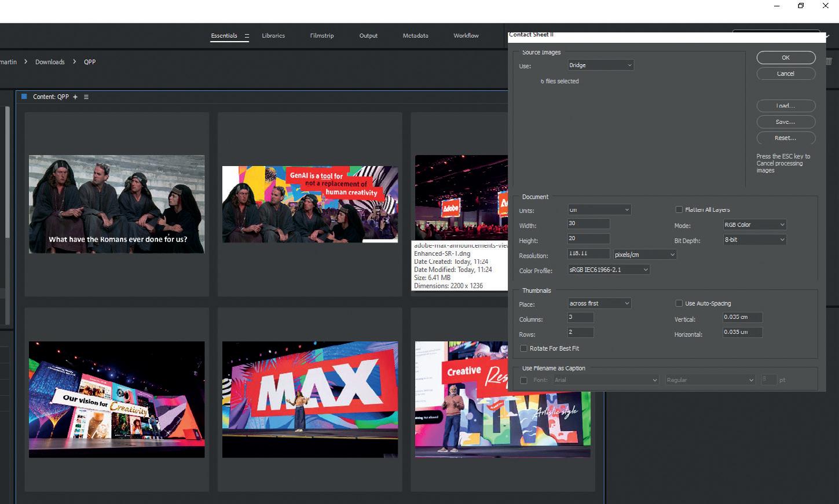Image resolution: width=839 pixels, height=504 pixels.
Task: Click OK in Contact Sheet II dialog
Action: tap(786, 57)
